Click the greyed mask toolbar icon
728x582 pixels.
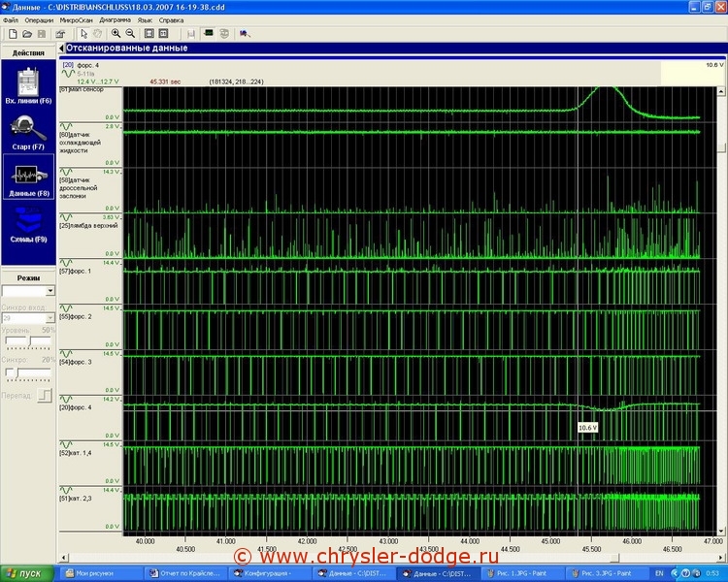[224, 33]
